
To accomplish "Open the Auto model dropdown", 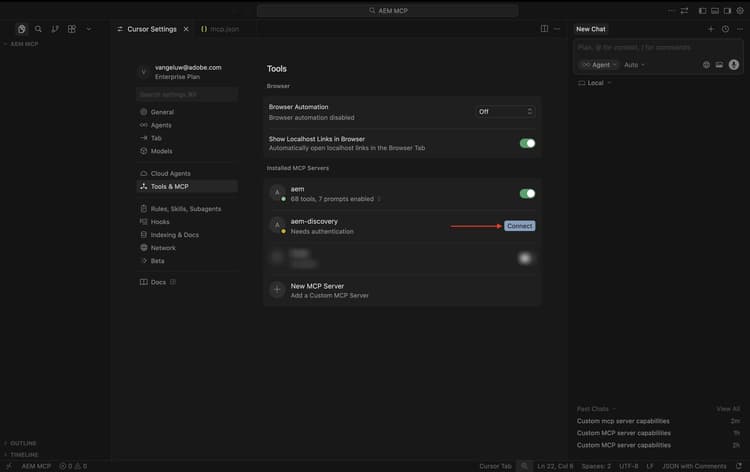I will tap(634, 65).
